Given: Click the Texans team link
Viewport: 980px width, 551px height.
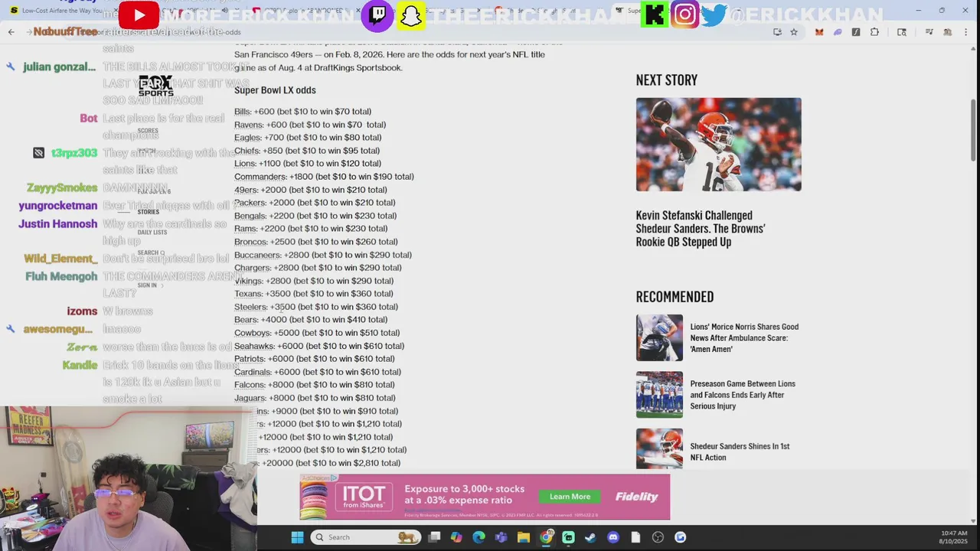Looking at the screenshot, I should pos(248,294).
